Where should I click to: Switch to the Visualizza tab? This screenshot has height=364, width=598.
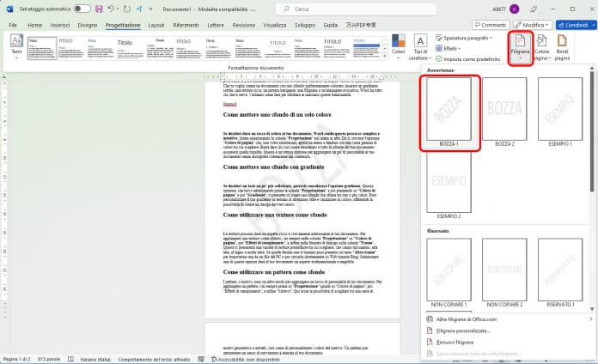(275, 25)
